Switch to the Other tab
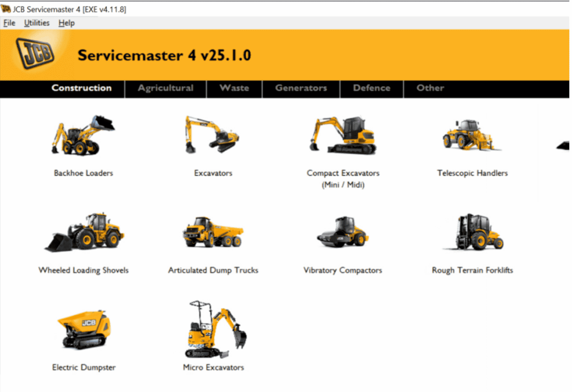The height and width of the screenshot is (392, 572). tap(430, 88)
